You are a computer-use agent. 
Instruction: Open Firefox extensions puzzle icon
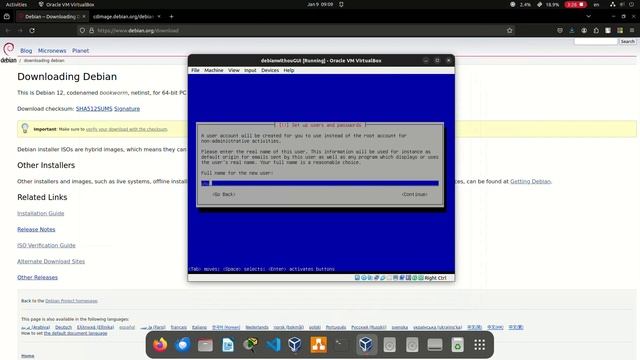tap(596, 30)
